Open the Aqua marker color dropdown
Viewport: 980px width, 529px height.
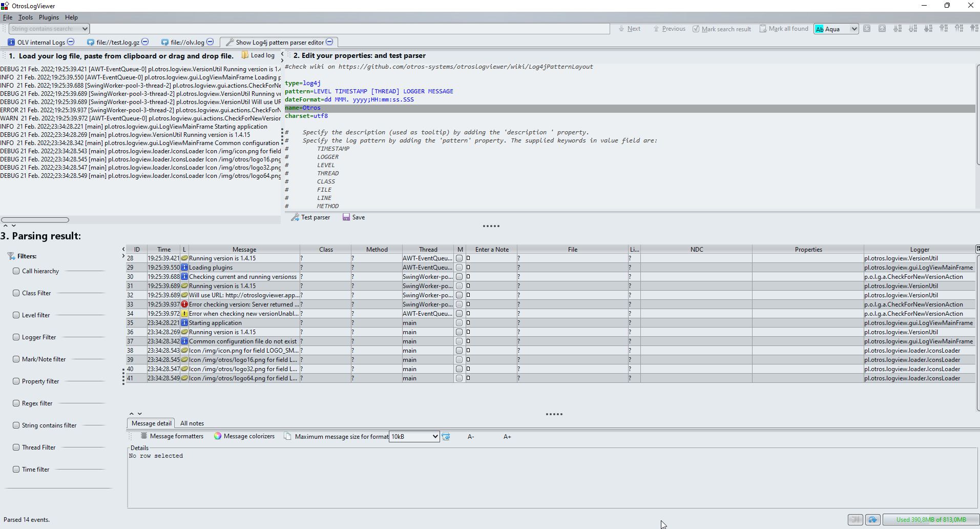pos(854,29)
